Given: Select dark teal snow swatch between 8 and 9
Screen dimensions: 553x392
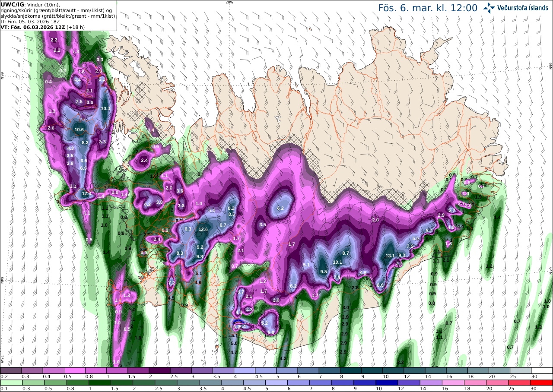Looking at the screenshot, I should pos(351,370).
